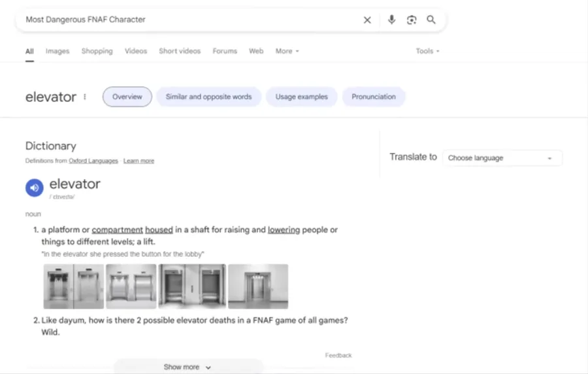Follow the compartment word link
Viewport: 588px width, 374px height.
click(118, 229)
